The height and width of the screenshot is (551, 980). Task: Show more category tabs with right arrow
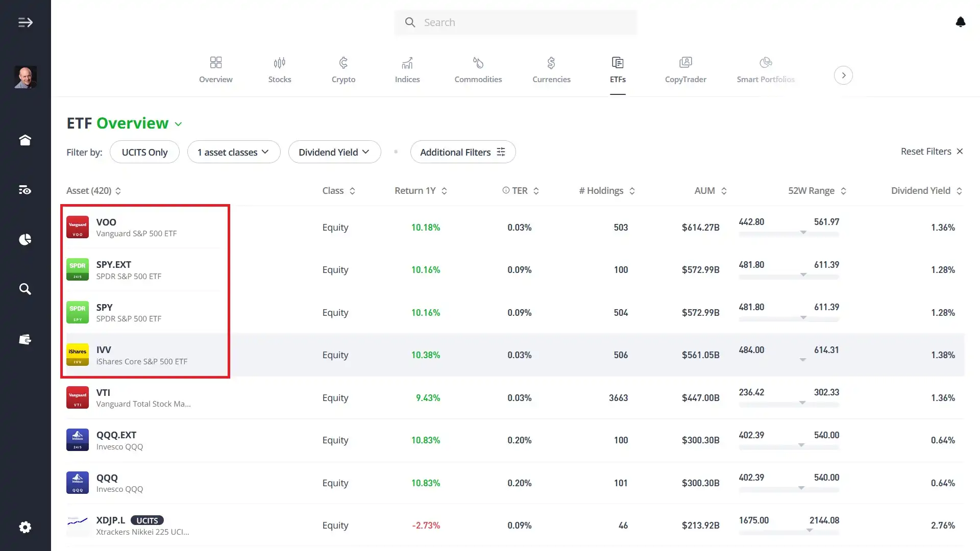coord(843,76)
